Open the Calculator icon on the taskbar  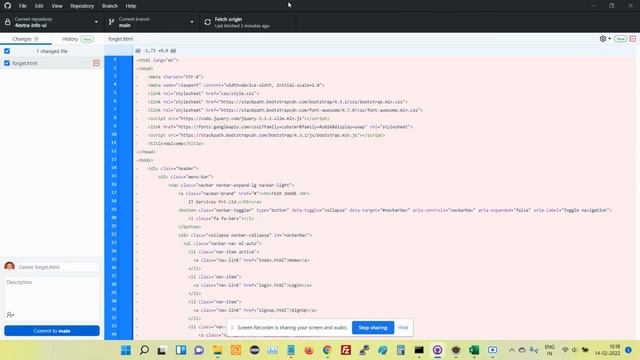pyautogui.click(x=401, y=350)
